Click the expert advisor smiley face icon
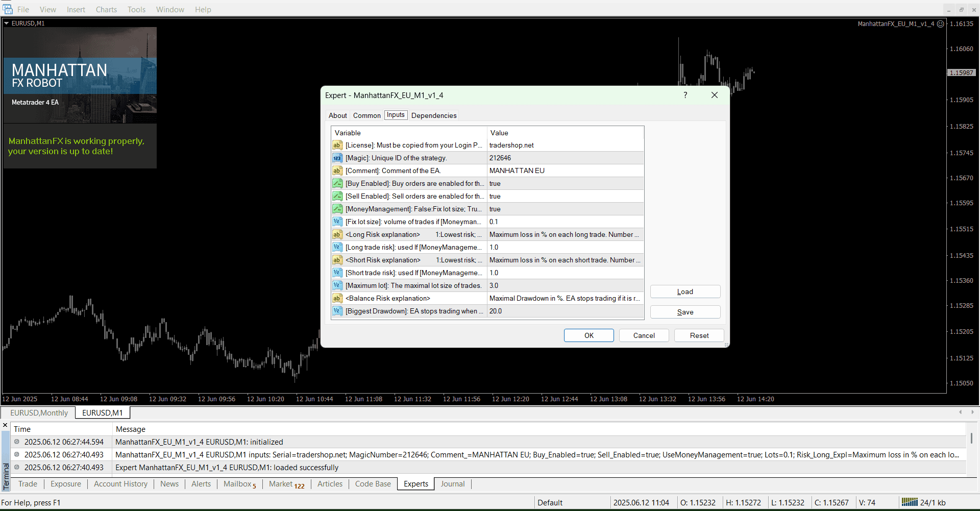The height and width of the screenshot is (511, 980). pyautogui.click(x=940, y=24)
